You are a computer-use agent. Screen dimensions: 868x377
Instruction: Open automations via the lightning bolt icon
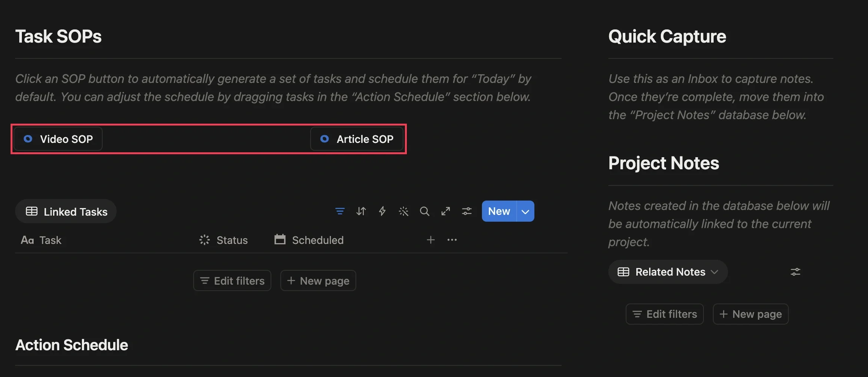click(x=382, y=211)
